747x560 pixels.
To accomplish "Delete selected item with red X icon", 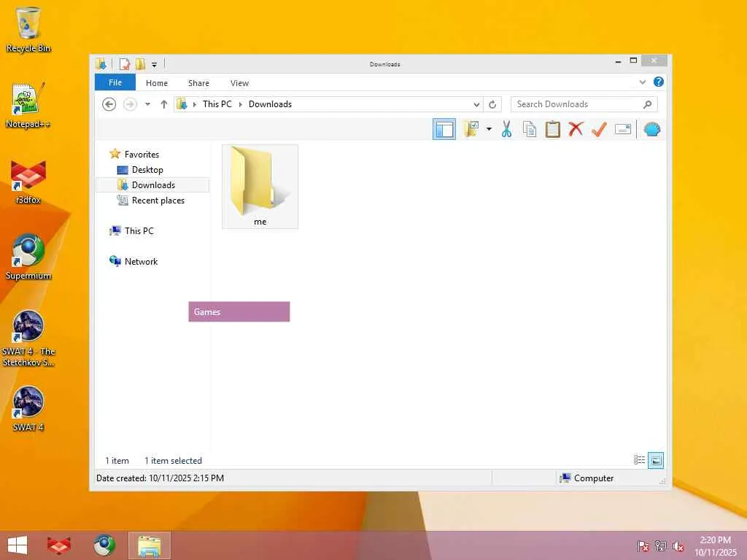I will (576, 129).
